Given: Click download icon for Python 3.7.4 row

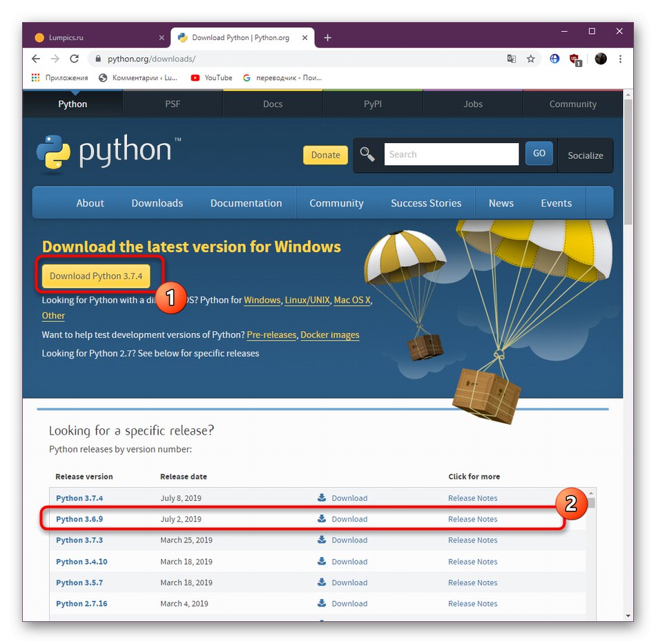Looking at the screenshot, I should click(321, 498).
